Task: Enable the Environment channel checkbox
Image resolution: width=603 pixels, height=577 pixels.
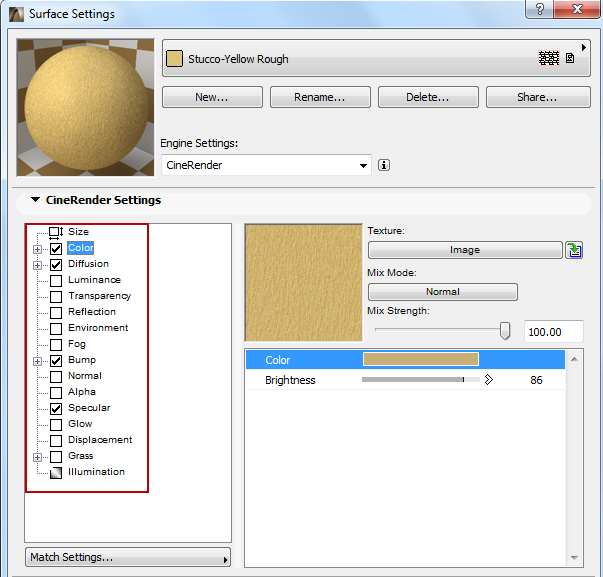Action: [56, 329]
